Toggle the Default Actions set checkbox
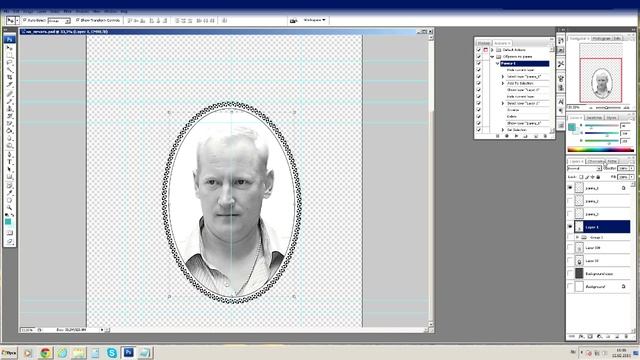The height and width of the screenshot is (360, 640). coord(479,50)
